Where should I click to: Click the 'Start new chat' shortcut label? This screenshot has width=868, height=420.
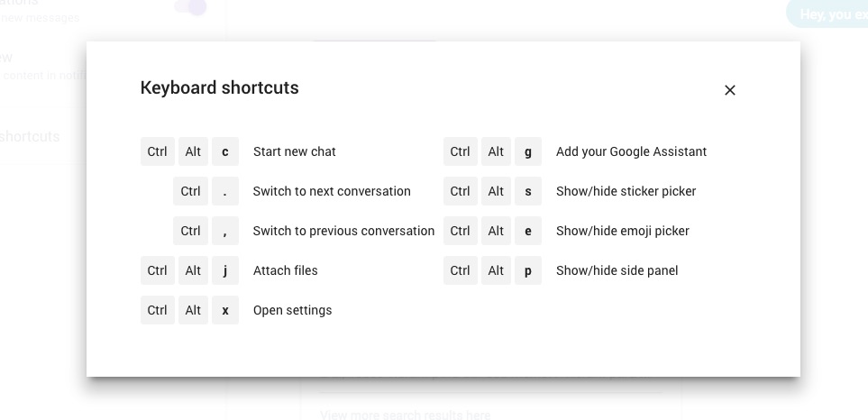(294, 151)
